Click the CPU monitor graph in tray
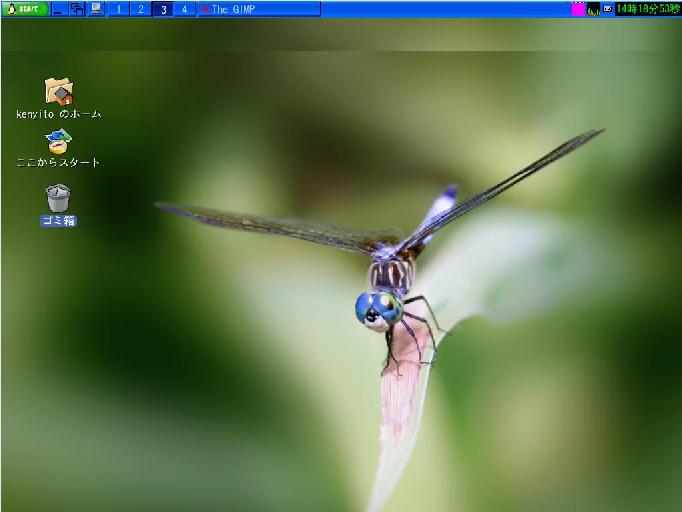 (x=593, y=9)
